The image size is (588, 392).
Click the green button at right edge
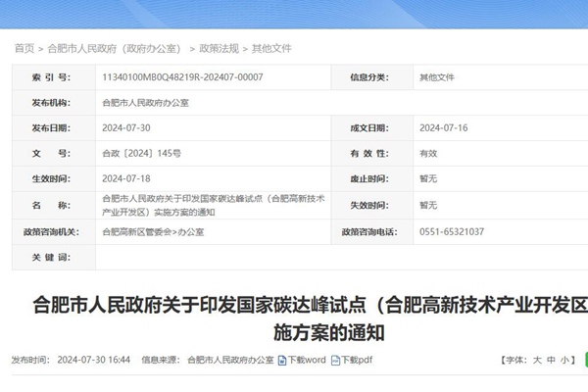click(584, 360)
